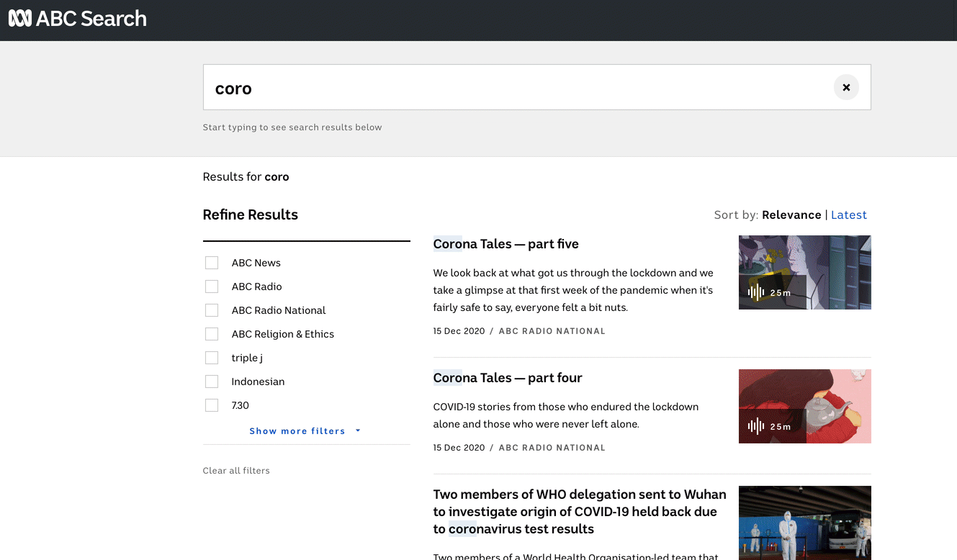The height and width of the screenshot is (560, 957).
Task: Open Corona Tales — part five article
Action: point(506,244)
